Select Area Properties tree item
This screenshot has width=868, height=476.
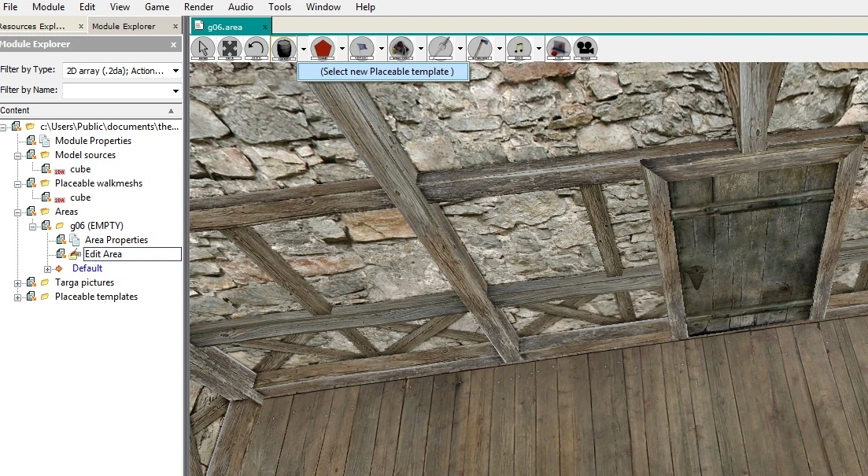(116, 240)
